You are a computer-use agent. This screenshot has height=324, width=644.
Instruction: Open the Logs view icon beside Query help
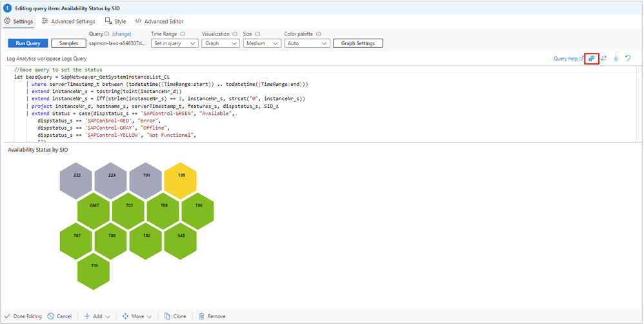click(592, 59)
